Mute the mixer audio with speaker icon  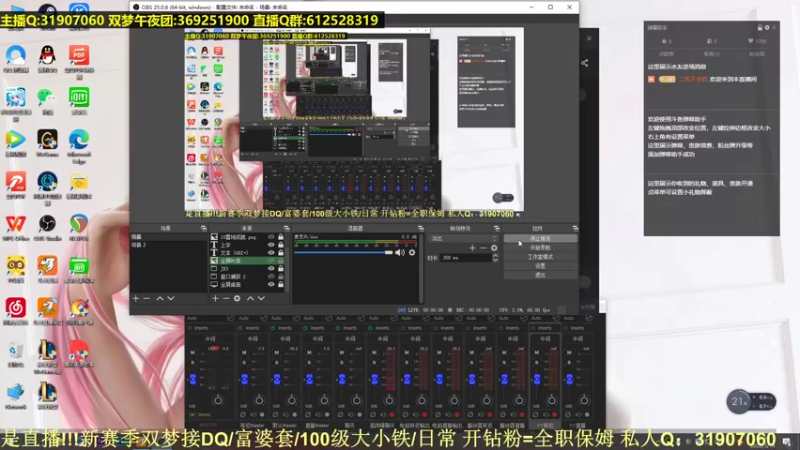click(400, 252)
